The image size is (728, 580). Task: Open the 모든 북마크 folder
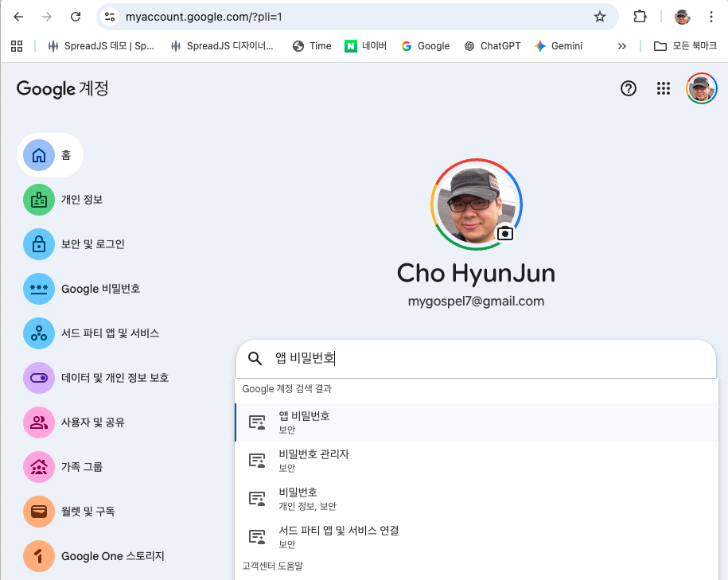pyautogui.click(x=685, y=46)
